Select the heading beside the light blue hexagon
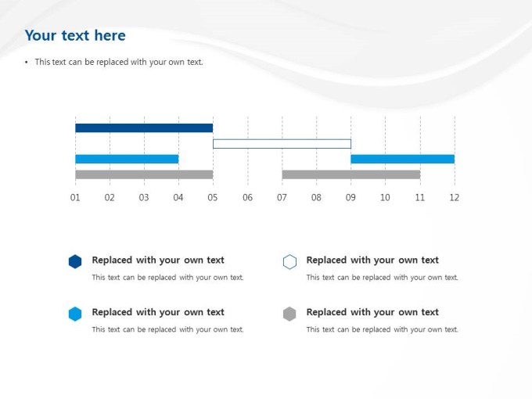Screen dimensions: 532x399 coord(158,312)
